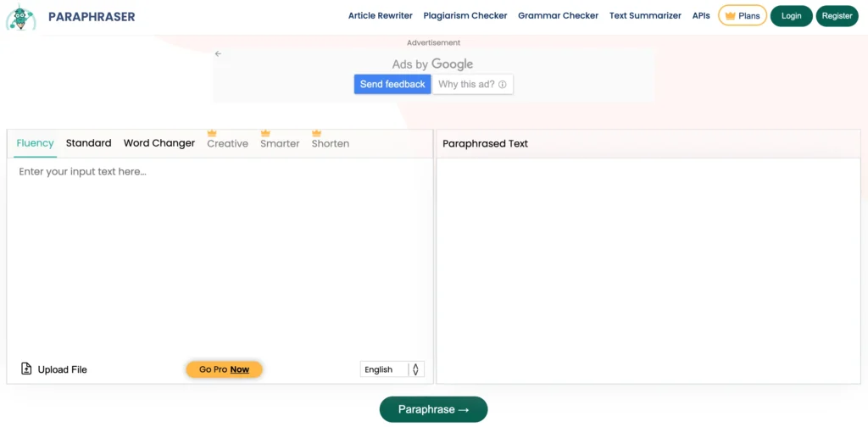Click the Advertisement label text
The width and height of the screenshot is (868, 427).
coord(433,42)
